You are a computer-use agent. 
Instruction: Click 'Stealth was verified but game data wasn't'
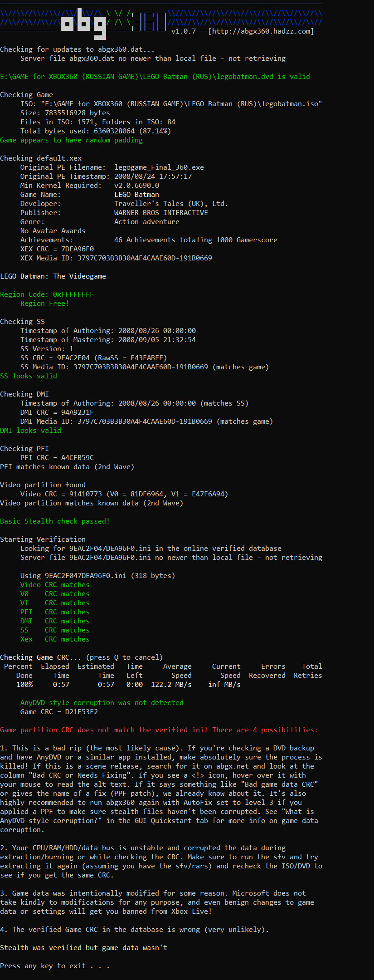(x=84, y=948)
